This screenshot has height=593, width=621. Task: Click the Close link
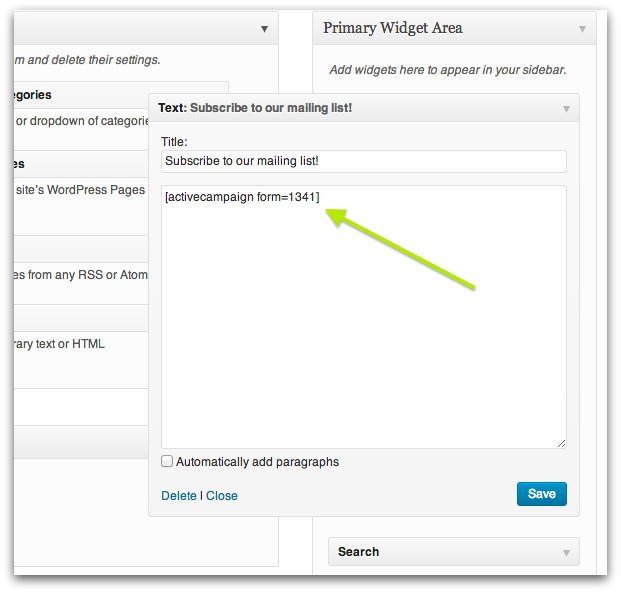click(x=222, y=496)
